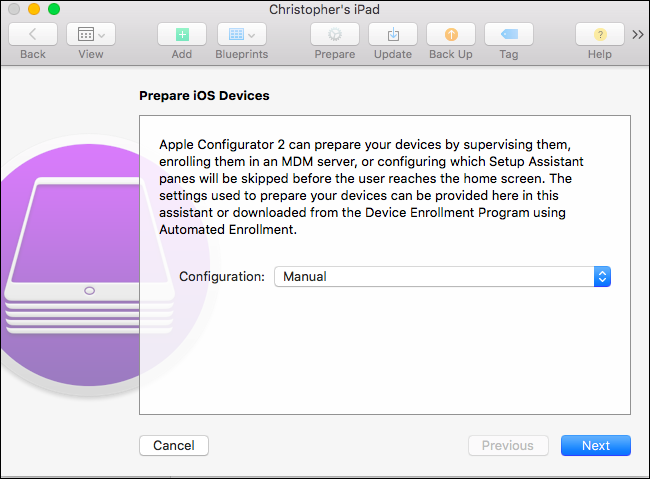
Task: Close the window with the red button
Action: (x=14, y=9)
